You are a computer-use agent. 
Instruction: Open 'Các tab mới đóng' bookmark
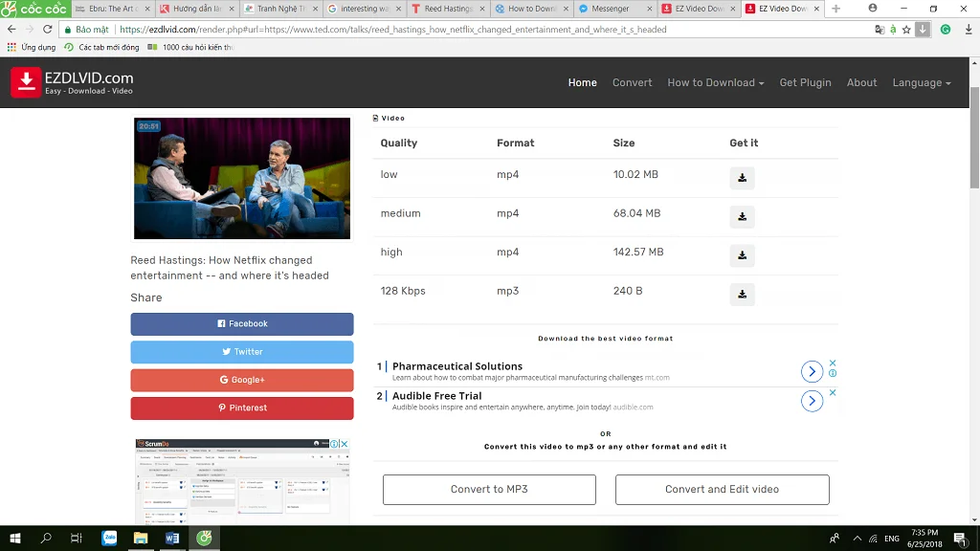coord(101,48)
